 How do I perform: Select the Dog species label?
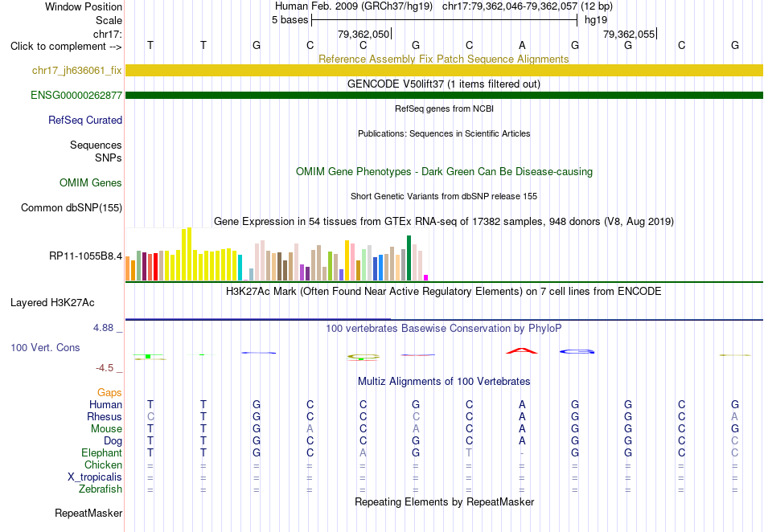tap(113, 441)
